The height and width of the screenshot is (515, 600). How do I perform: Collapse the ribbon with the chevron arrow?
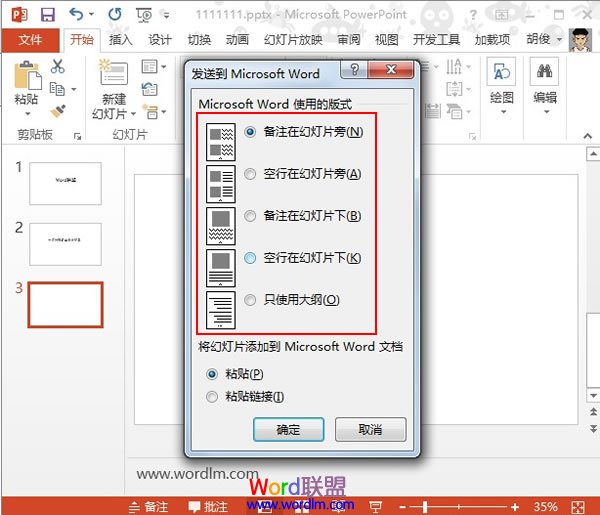tap(588, 136)
